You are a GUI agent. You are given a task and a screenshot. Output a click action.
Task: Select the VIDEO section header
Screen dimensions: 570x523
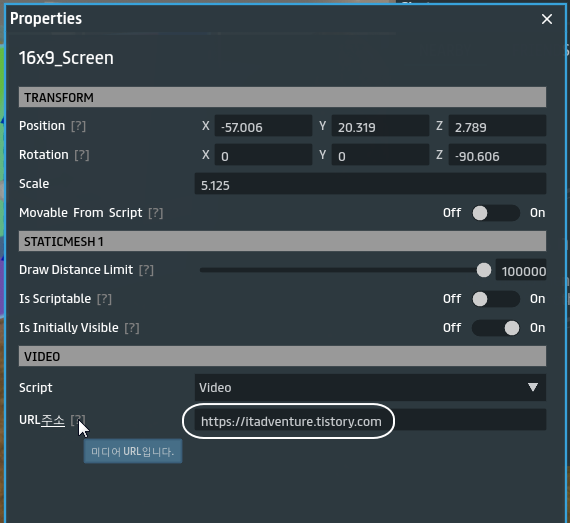tap(282, 356)
